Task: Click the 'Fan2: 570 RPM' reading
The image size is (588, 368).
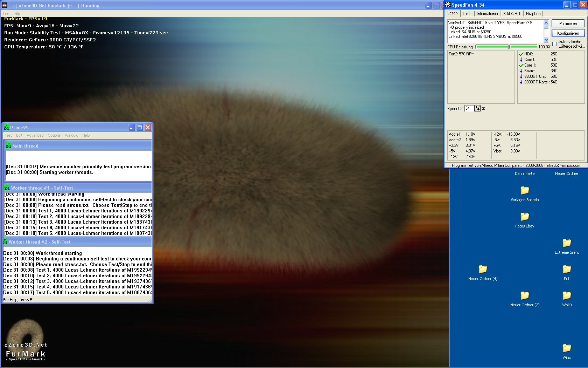Action: click(462, 54)
